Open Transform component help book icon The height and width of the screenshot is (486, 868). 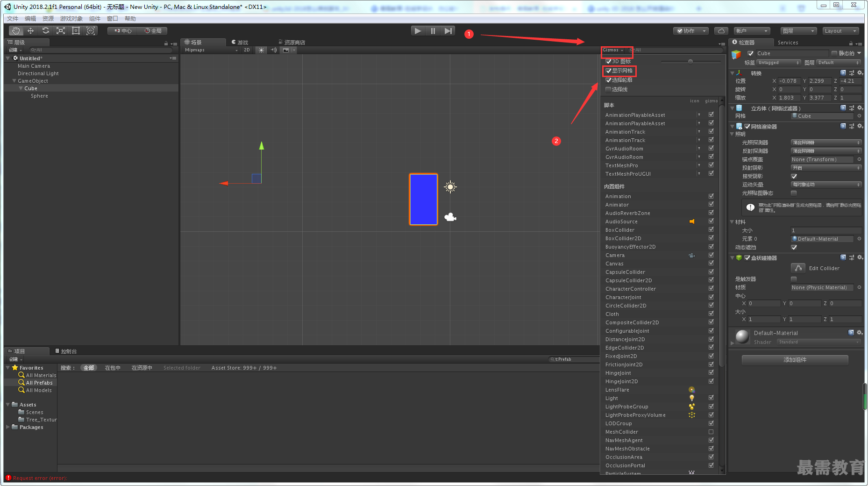point(843,73)
